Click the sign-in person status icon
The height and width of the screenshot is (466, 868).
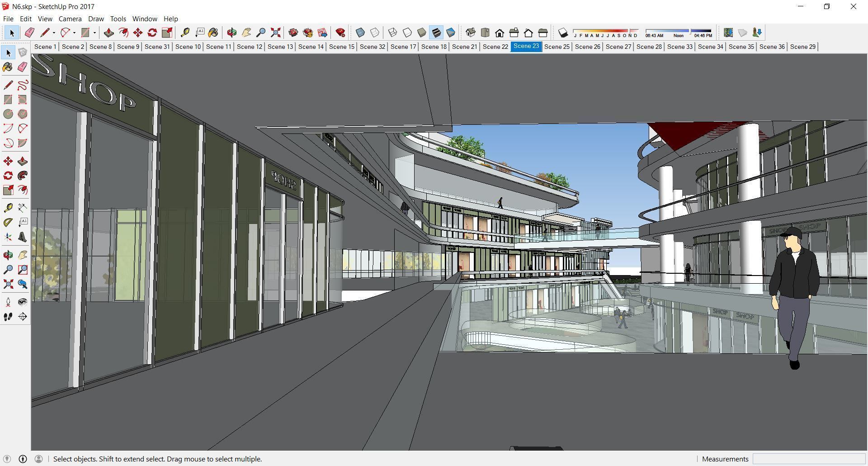tap(39, 459)
